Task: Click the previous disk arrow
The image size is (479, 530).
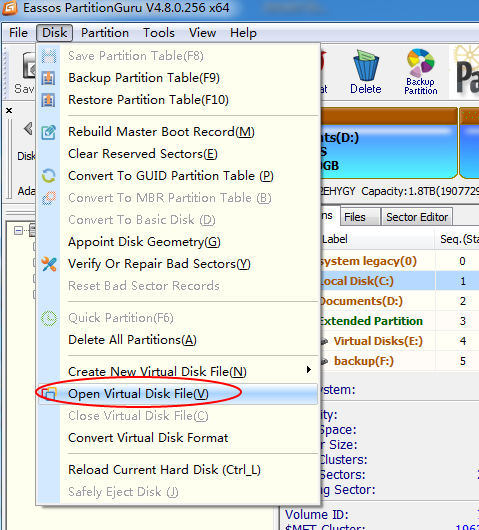Action: [28, 128]
